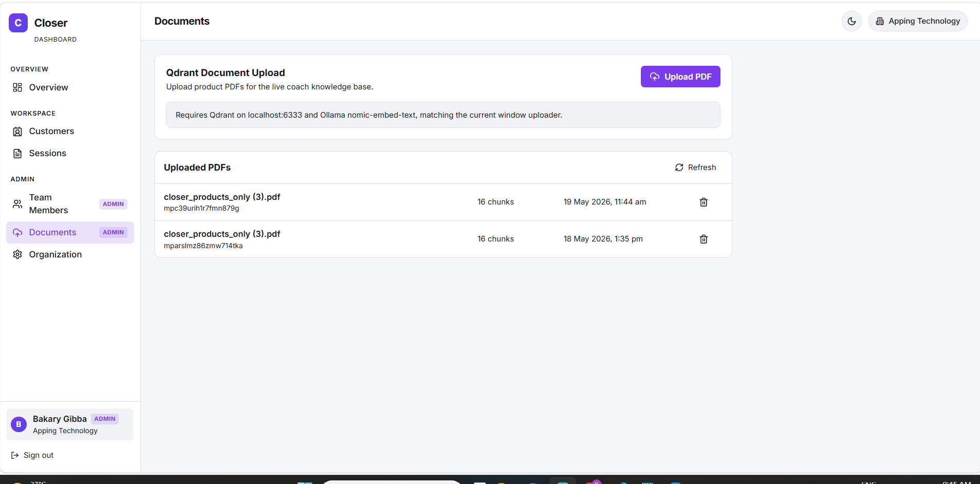Image resolution: width=980 pixels, height=484 pixels.
Task: Select file ID mpc39urih1r7fmn879g
Action: click(x=201, y=208)
